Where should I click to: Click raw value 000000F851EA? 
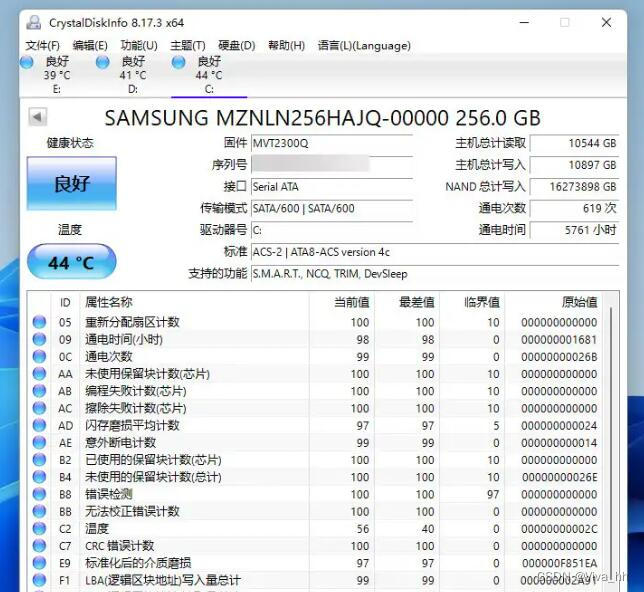tap(559, 563)
